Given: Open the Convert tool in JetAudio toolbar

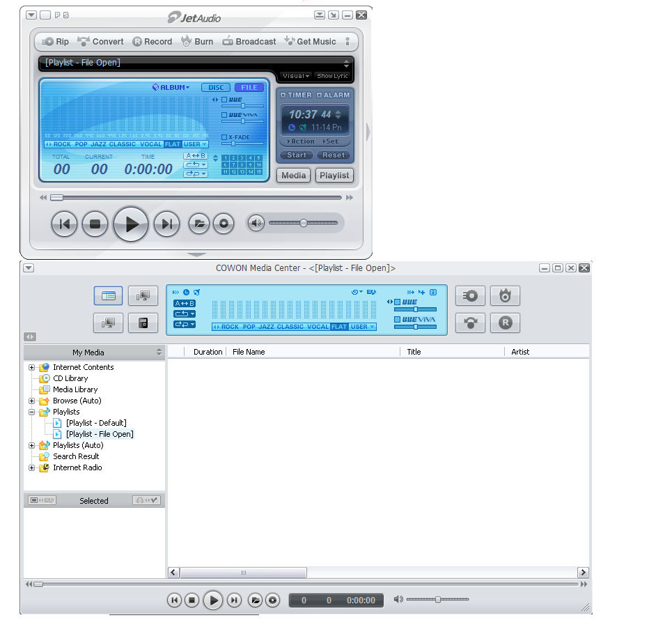Looking at the screenshot, I should tap(100, 42).
